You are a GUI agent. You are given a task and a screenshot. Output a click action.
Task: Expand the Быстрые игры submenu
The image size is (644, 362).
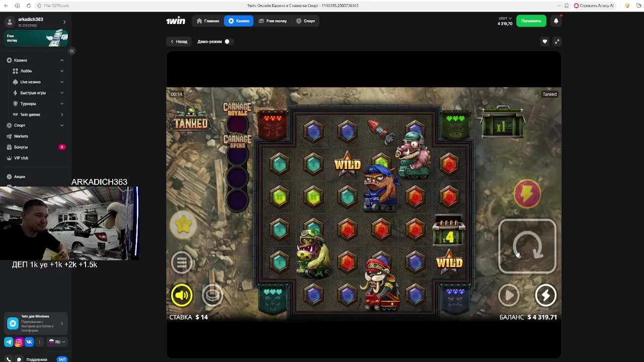[62, 93]
